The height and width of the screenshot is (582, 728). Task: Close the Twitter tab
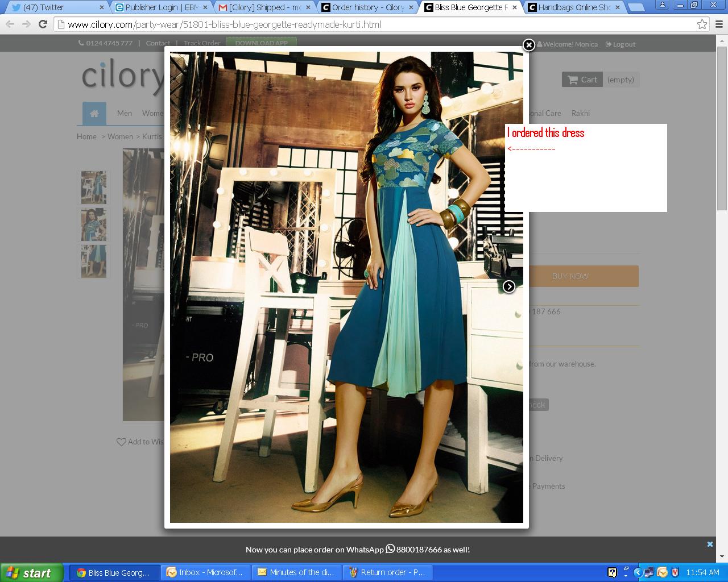pyautogui.click(x=102, y=7)
